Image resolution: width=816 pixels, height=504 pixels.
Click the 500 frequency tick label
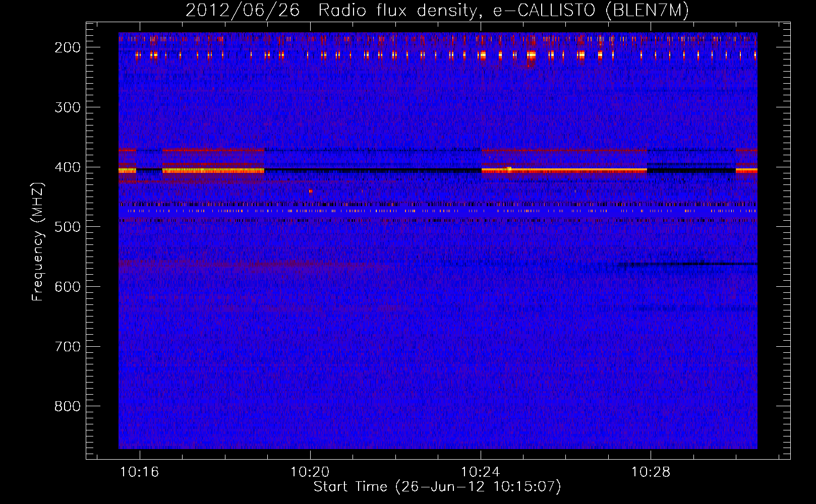[x=68, y=227]
